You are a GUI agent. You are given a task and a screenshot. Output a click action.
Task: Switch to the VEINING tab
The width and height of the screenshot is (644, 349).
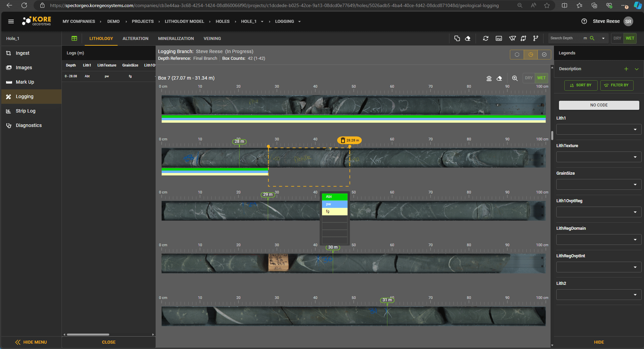click(212, 39)
